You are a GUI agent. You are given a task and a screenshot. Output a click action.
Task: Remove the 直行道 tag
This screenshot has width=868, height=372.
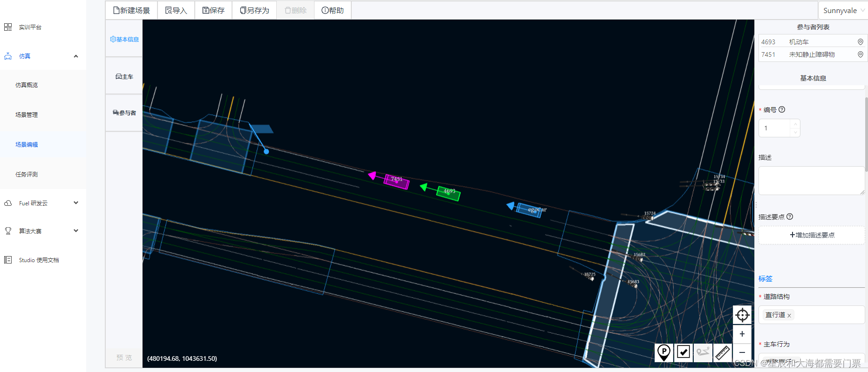(789, 316)
